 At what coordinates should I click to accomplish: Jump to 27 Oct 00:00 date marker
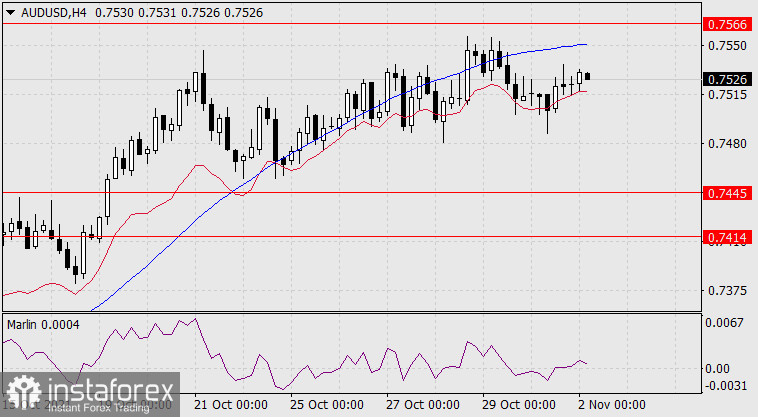[x=423, y=407]
